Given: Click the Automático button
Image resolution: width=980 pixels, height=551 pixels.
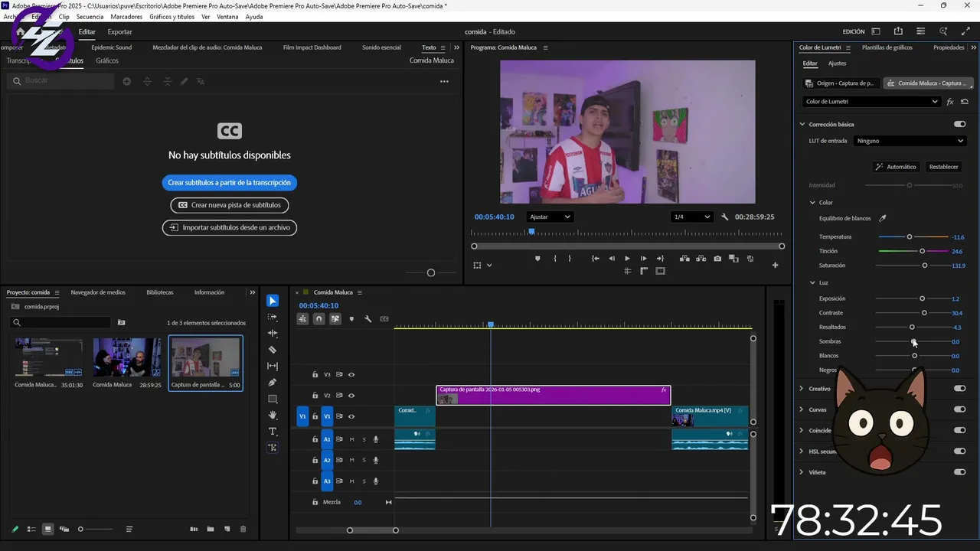Looking at the screenshot, I should 896,167.
